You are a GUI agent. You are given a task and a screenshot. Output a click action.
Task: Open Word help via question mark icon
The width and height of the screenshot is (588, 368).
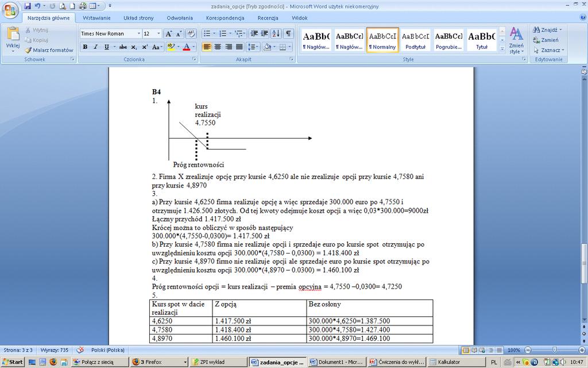coord(582,17)
